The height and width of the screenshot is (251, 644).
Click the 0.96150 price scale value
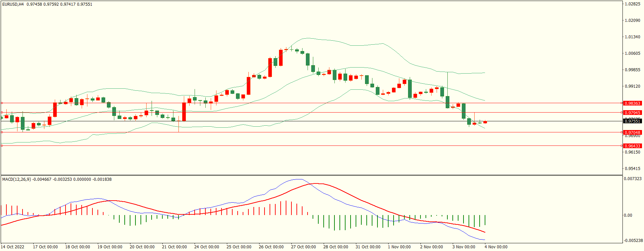point(632,152)
